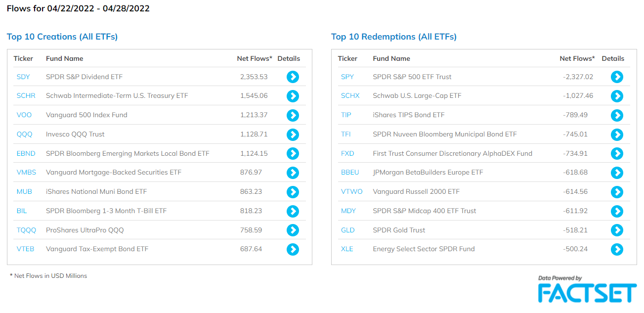
Task: Click Net Flows header in Creations table
Action: (x=255, y=58)
